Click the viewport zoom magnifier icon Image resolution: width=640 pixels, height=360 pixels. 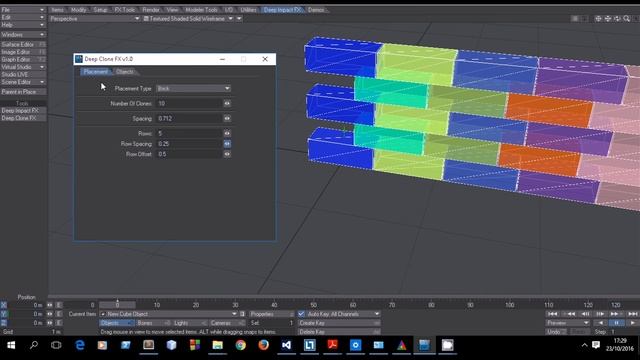click(627, 19)
